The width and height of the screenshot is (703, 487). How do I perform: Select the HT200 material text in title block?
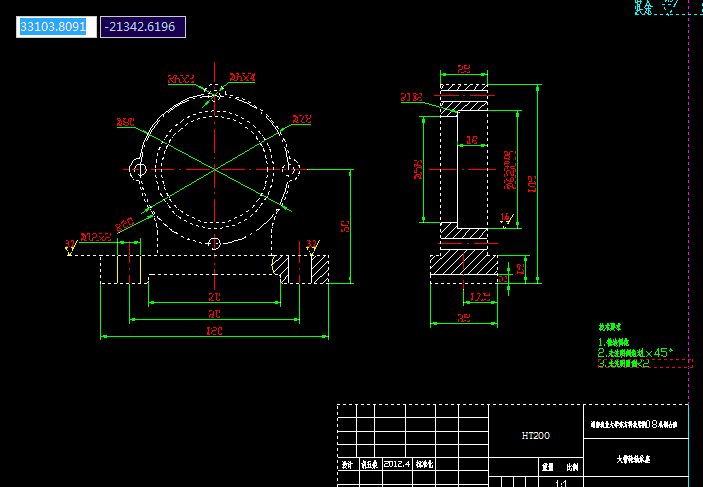535,435
